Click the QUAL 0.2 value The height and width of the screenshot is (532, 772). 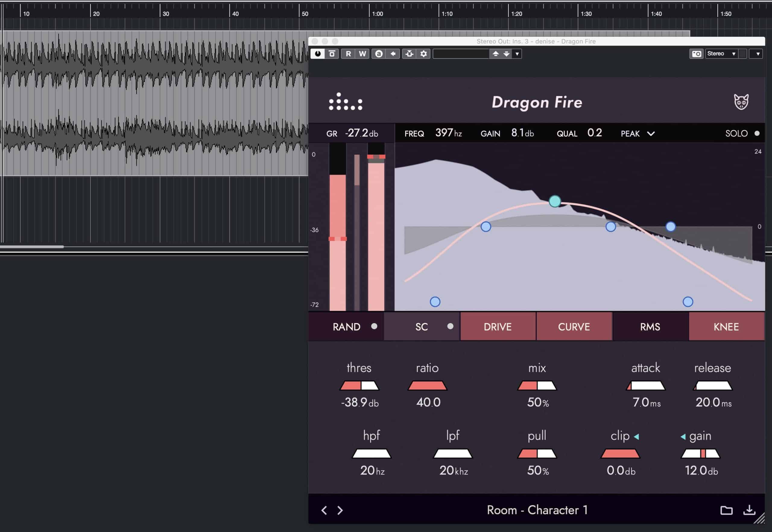click(595, 133)
